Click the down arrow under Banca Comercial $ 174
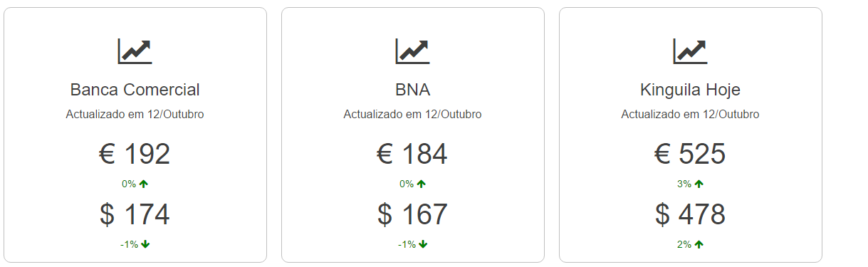The height and width of the screenshot is (267, 868). tap(145, 244)
